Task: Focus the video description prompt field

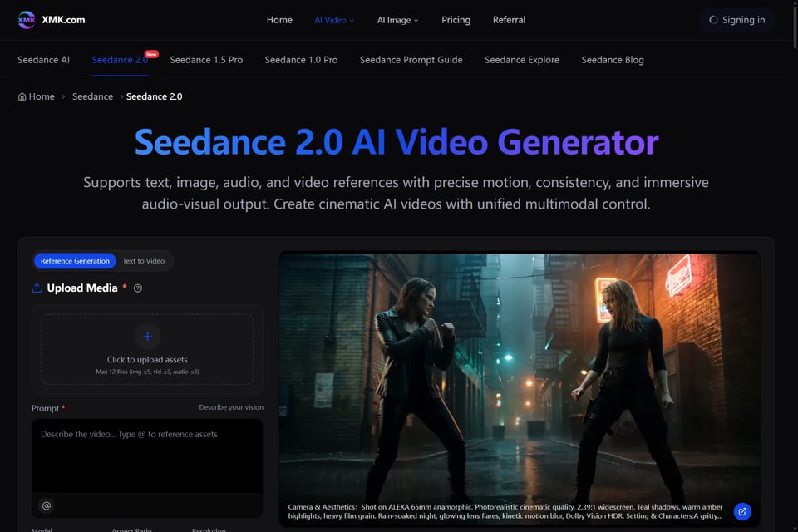Action: point(147,456)
